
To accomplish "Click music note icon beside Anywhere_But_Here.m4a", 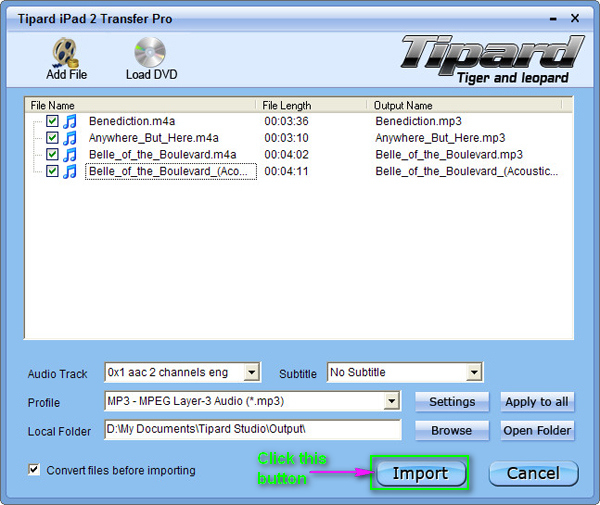I will 70,138.
